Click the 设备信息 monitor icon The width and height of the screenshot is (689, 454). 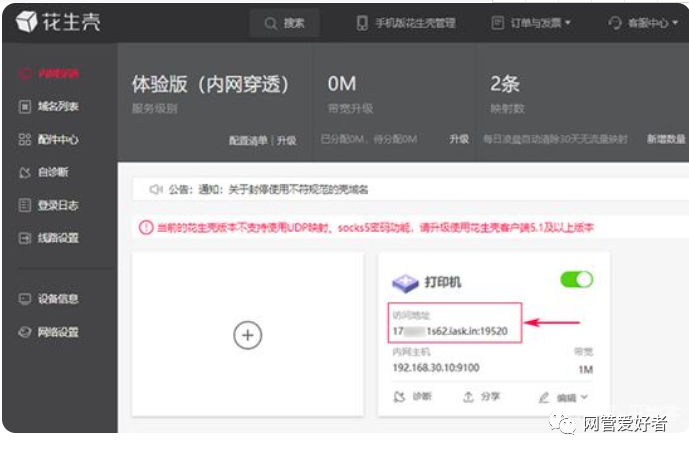coord(25,299)
